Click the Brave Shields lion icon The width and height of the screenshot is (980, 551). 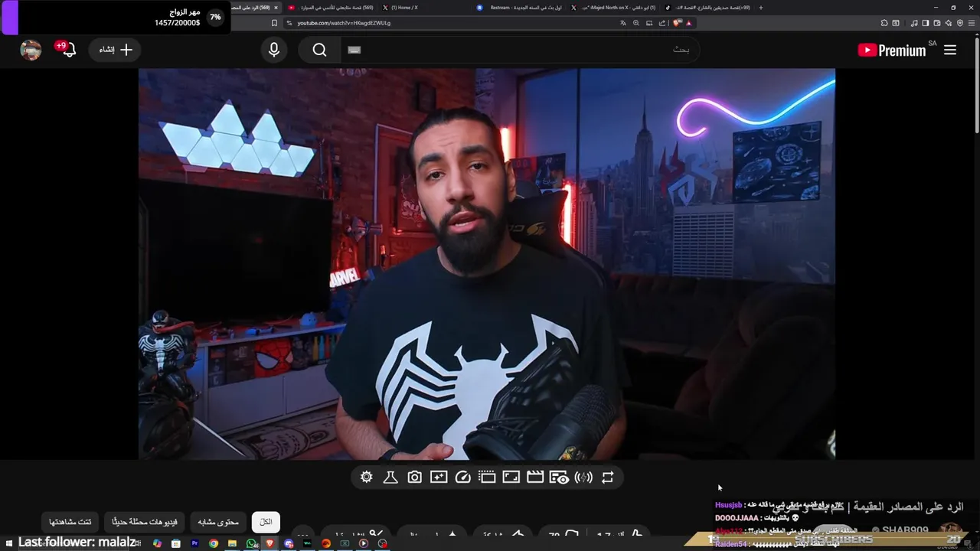tap(676, 23)
